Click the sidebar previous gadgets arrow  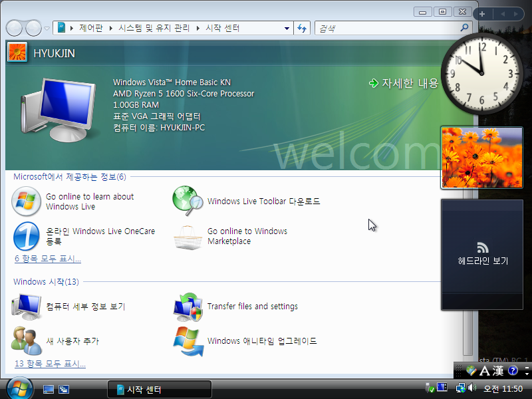point(503,14)
